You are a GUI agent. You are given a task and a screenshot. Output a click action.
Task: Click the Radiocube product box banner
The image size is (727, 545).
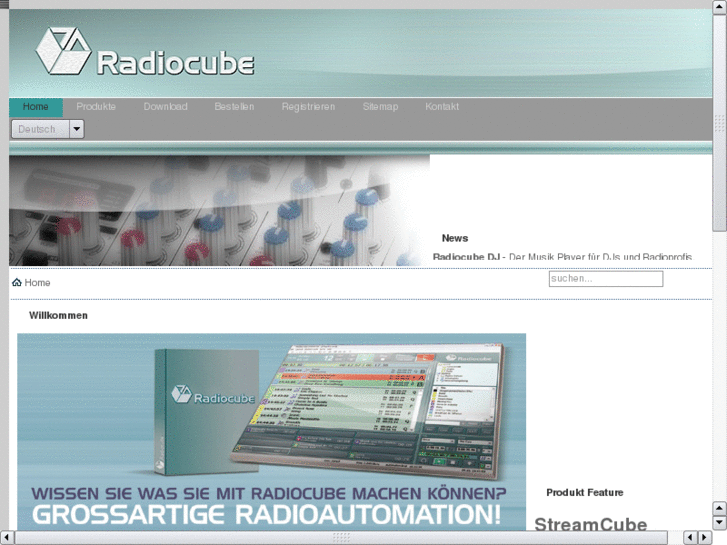pos(272,432)
